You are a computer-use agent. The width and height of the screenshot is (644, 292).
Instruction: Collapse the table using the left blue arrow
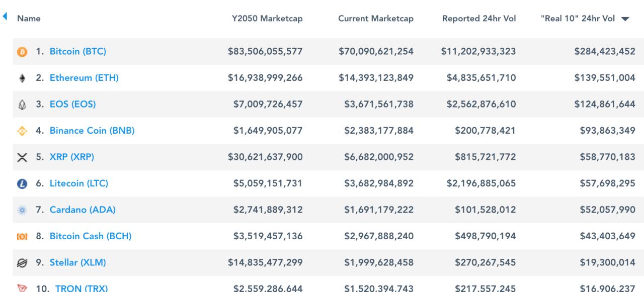point(5,16)
